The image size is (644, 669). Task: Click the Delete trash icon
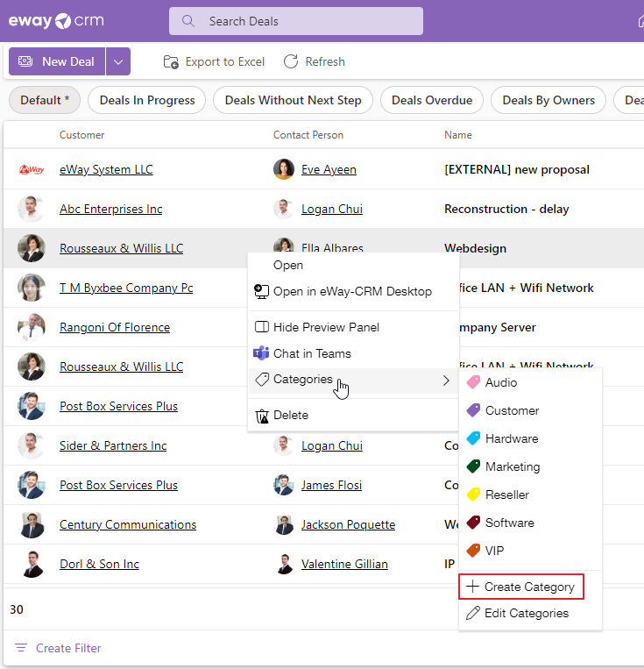click(262, 416)
